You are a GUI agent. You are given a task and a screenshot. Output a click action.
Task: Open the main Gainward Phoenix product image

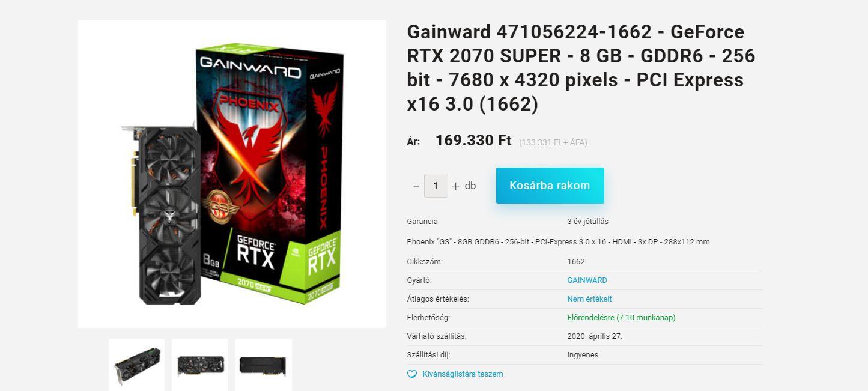232,174
